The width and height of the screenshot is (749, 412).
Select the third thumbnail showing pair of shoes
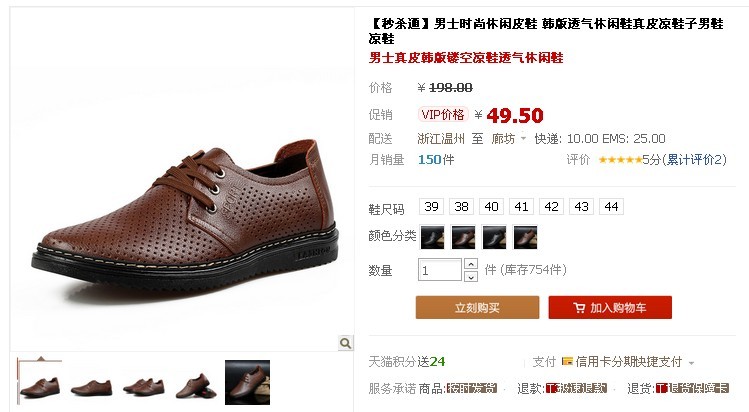click(x=144, y=382)
